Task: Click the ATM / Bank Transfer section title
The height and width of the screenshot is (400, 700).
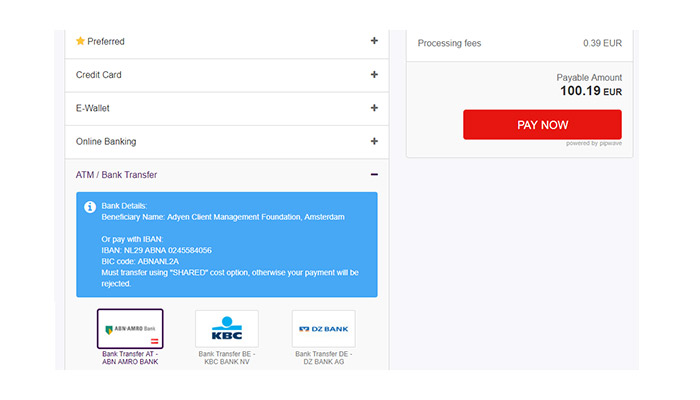Action: pyautogui.click(x=116, y=175)
